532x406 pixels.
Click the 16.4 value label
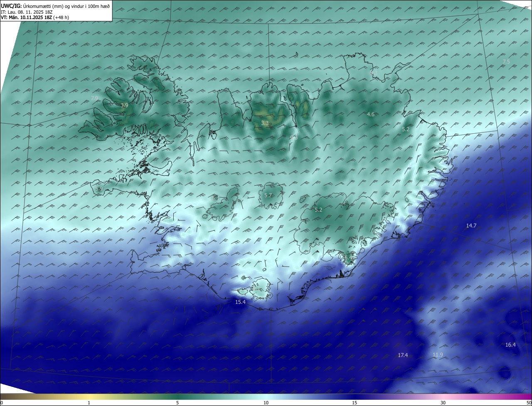click(x=510, y=345)
